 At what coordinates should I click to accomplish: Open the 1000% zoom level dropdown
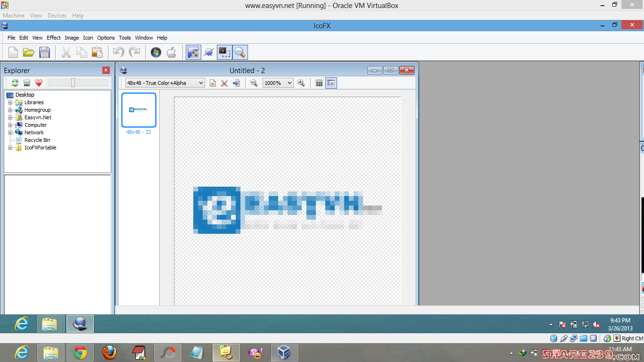tap(278, 83)
